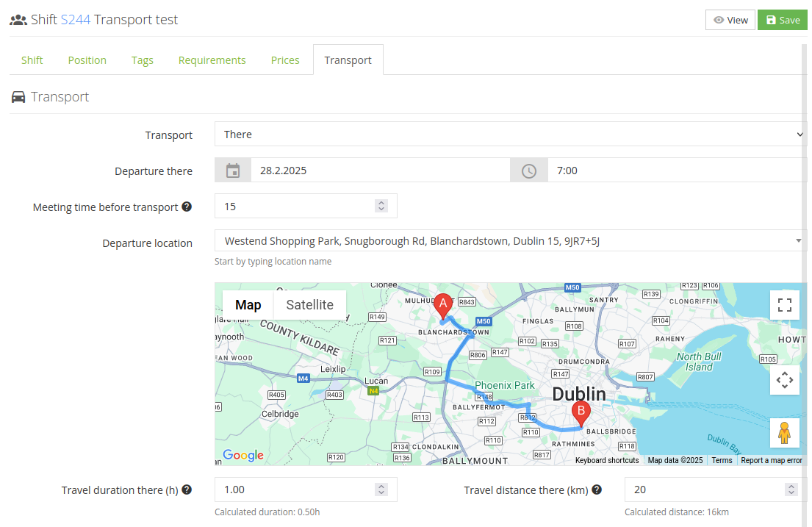Click Travel distance stepper arrows

(791, 490)
